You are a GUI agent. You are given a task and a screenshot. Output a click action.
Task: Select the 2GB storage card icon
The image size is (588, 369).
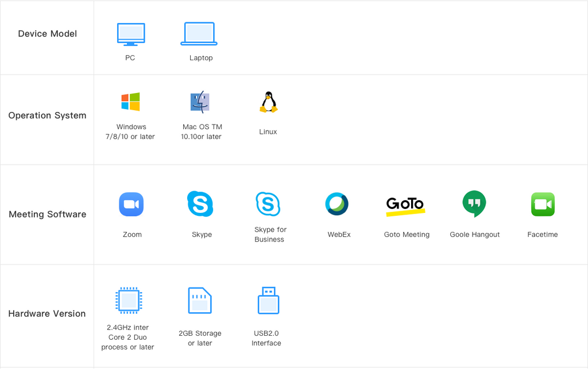200,301
